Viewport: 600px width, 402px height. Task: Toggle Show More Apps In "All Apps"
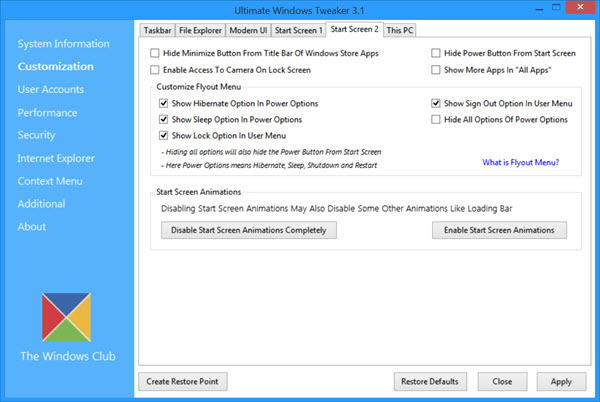(x=435, y=70)
